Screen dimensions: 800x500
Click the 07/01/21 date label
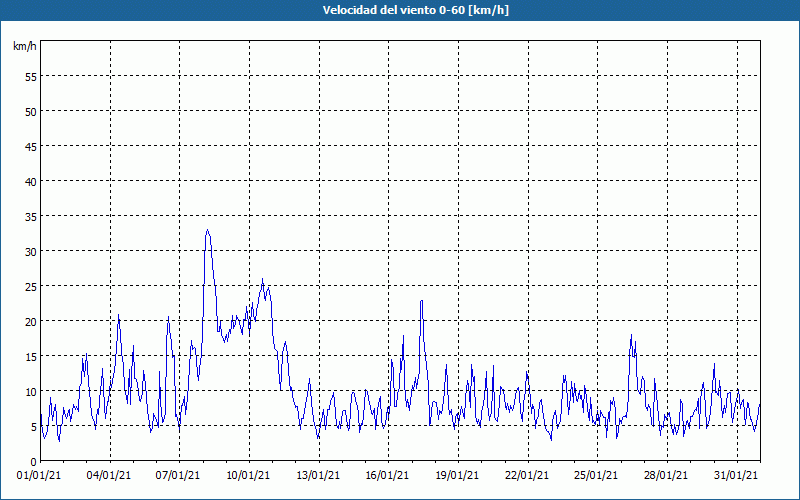178,475
